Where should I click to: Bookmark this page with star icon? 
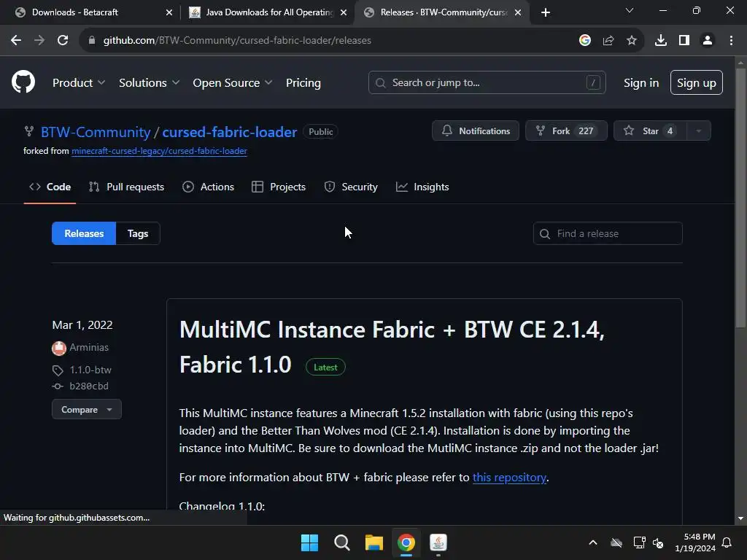coord(632,41)
